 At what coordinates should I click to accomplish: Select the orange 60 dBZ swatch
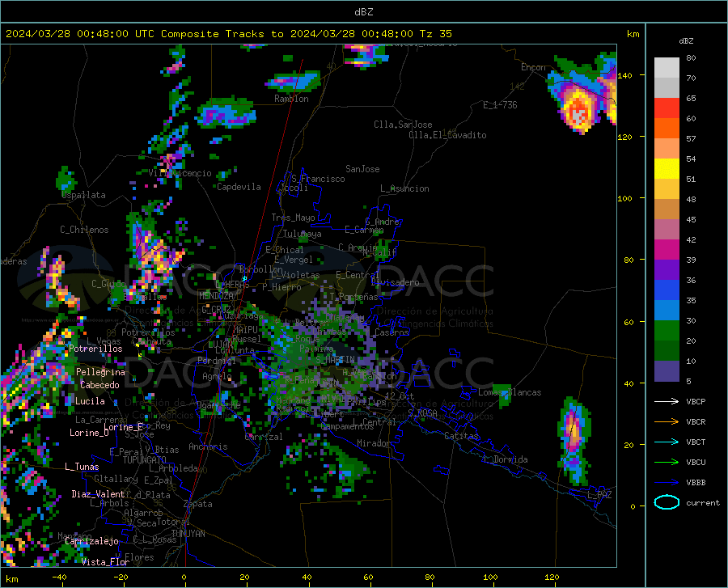coord(667,128)
